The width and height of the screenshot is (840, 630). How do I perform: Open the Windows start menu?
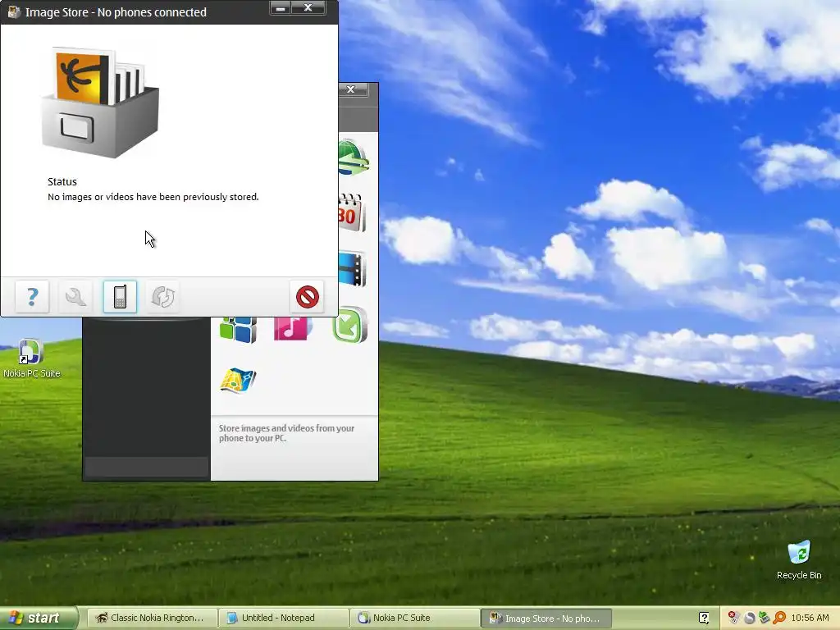39,618
